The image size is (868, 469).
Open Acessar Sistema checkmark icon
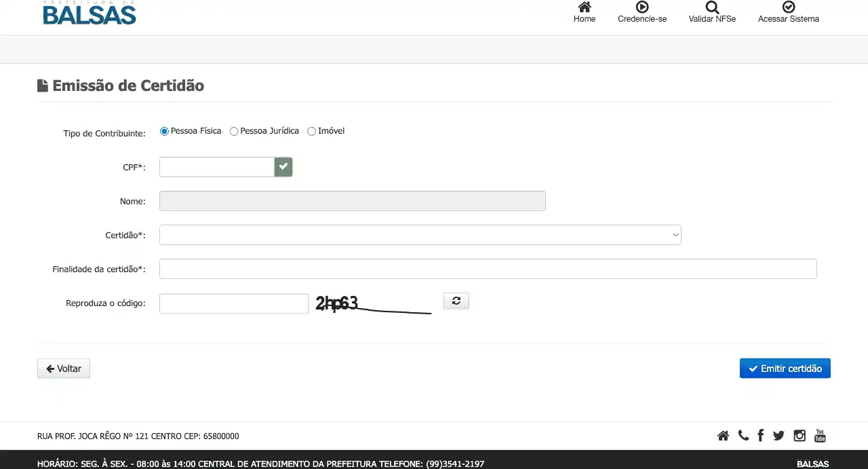pos(788,7)
